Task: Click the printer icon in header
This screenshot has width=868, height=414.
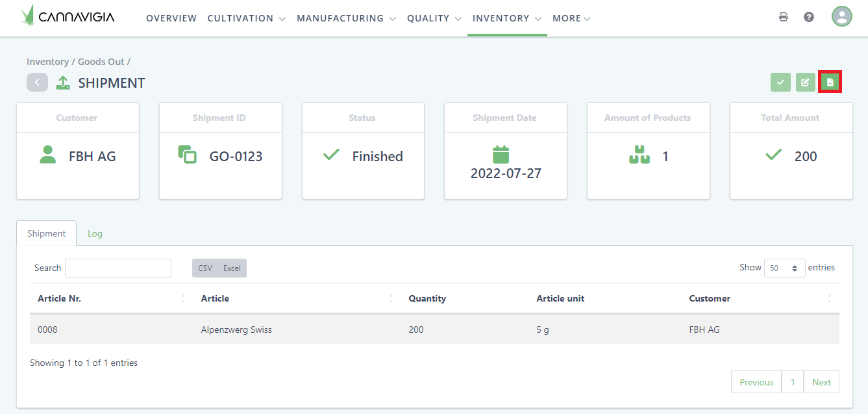Action: (x=784, y=17)
